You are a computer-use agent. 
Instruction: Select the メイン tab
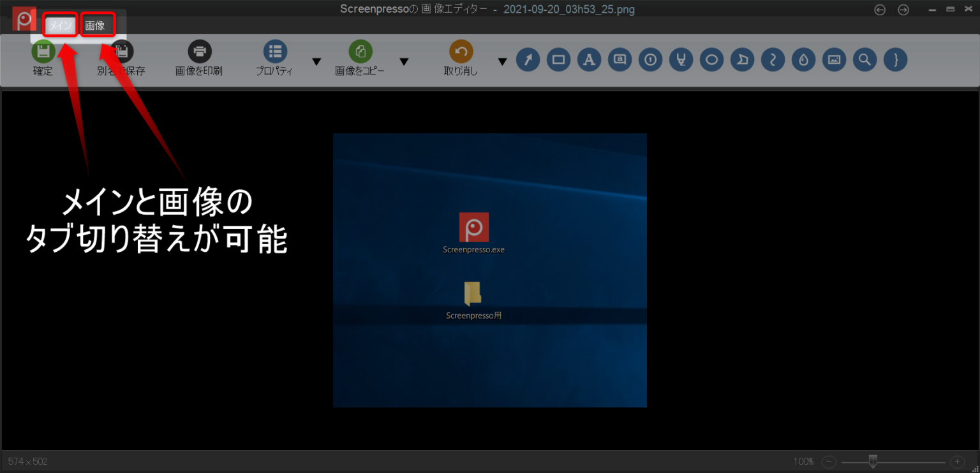[60, 25]
